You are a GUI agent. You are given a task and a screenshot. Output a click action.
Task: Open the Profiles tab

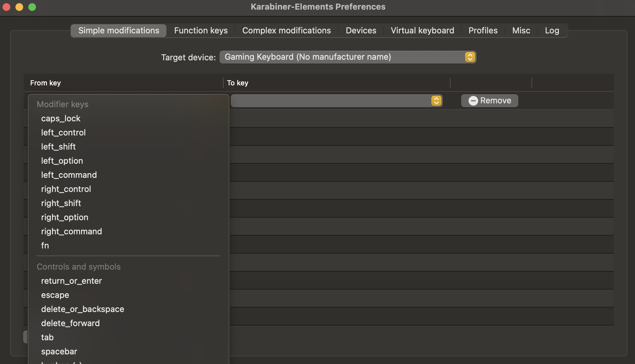483,30
